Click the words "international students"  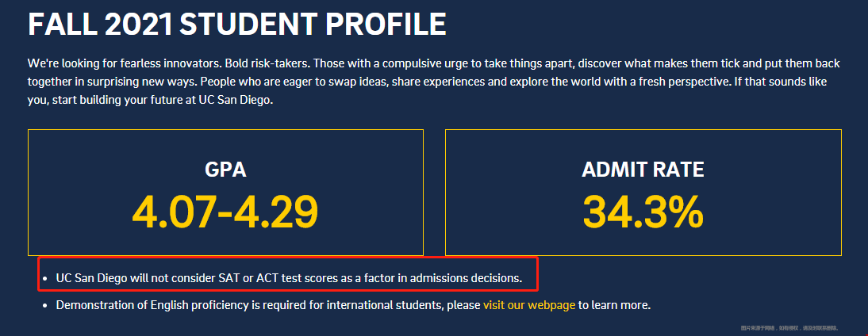389,305
